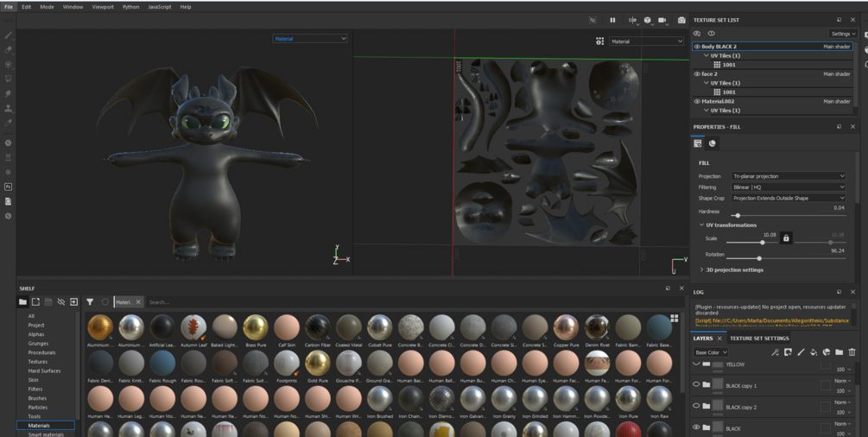Select the Gold Pure material thumbnail
The height and width of the screenshot is (437, 868).
pos(318,363)
